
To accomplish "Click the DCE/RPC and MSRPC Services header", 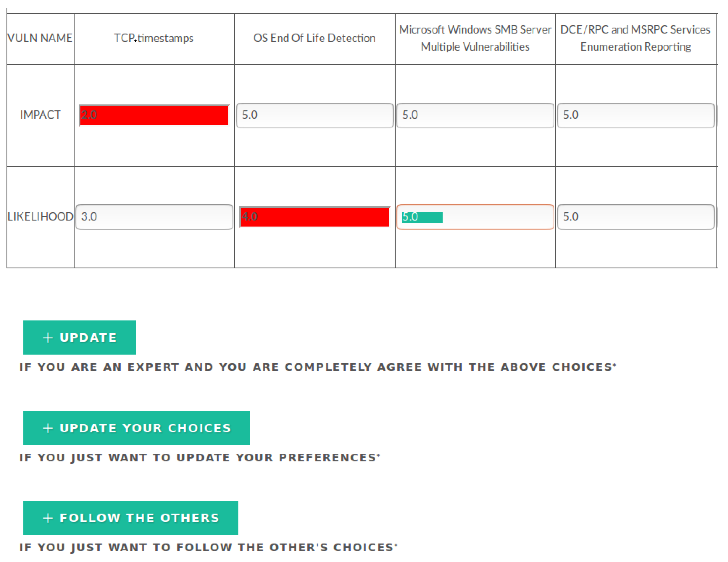I will [635, 38].
